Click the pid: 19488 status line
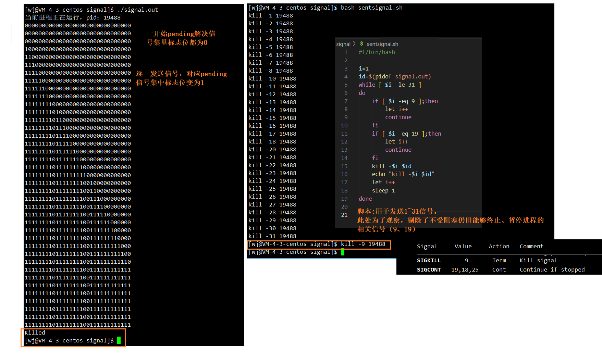The height and width of the screenshot is (364, 602). 73,17
